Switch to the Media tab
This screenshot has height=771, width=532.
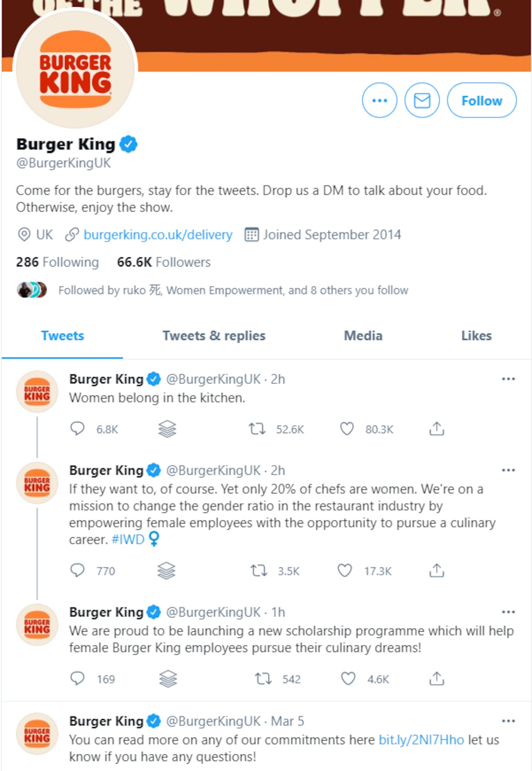(x=363, y=336)
